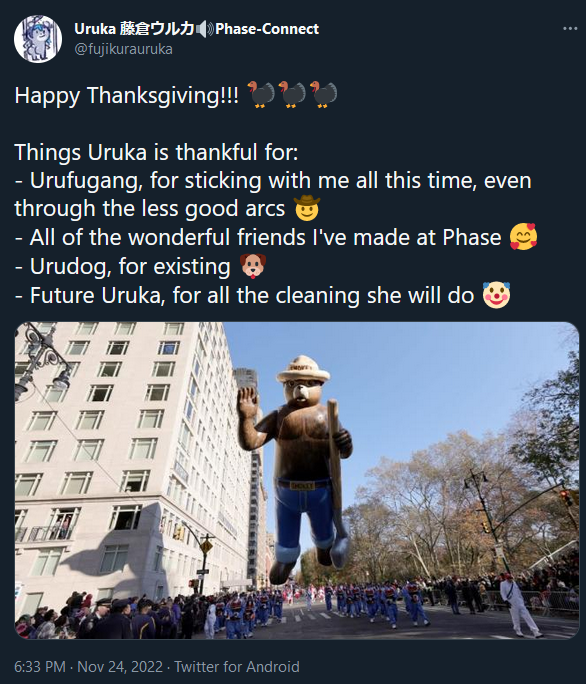Click the Future Uruka cleaning line
The height and width of the screenshot is (684, 586).
click(262, 295)
